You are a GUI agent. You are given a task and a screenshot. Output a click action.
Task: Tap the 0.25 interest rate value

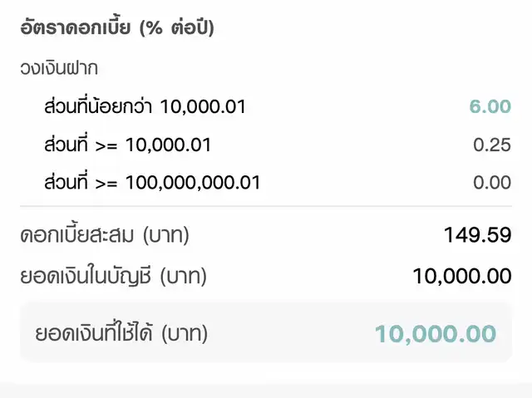(492, 145)
